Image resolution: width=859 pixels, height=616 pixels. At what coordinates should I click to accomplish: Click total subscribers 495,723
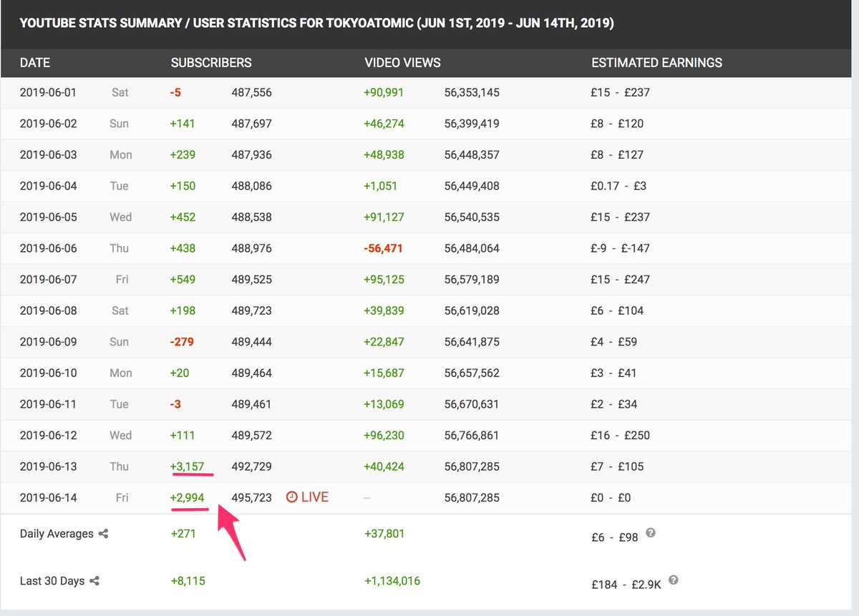[x=251, y=497]
